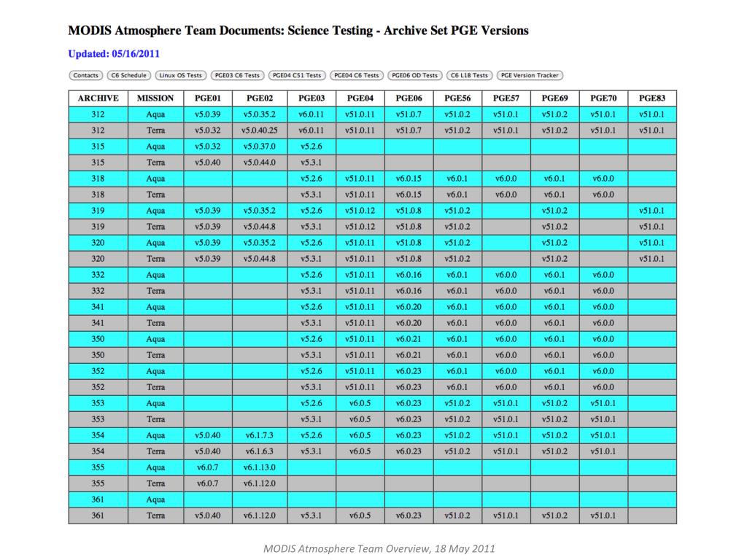Viewport: 747px width, 560px height.
Task: Click the v6.1.7.3 cell
Action: click(x=260, y=435)
